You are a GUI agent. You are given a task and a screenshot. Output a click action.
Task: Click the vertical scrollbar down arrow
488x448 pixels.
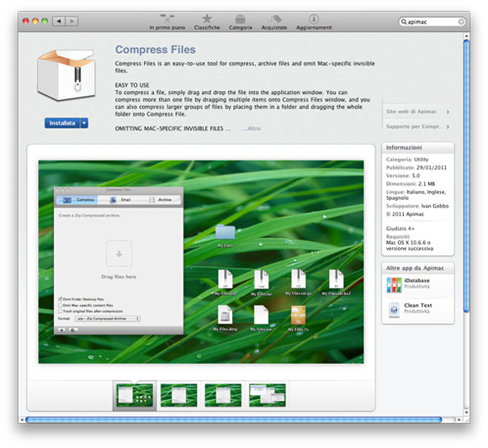tap(466, 412)
